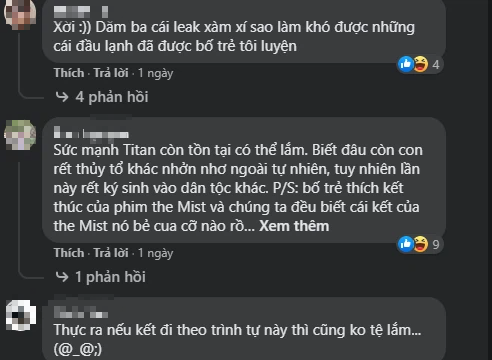The height and width of the screenshot is (360, 492).
Task: Click the like reaction icon on Titan comment
Action: click(406, 244)
